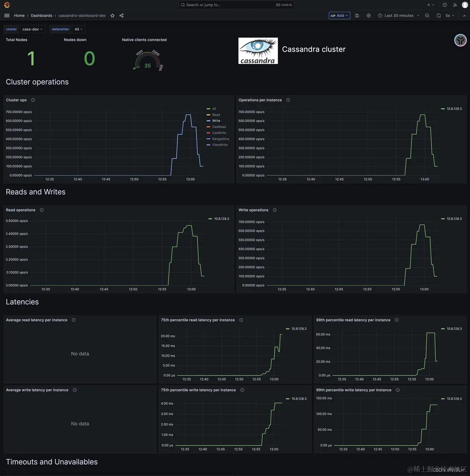Open the news feed icon
This screenshot has width=470, height=476.
tap(455, 5)
